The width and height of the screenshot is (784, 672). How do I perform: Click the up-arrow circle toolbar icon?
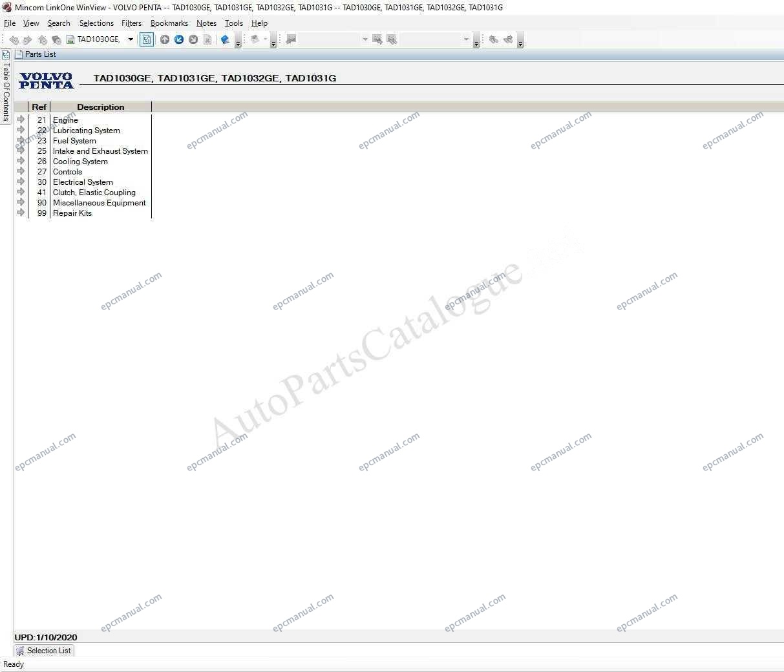tap(165, 39)
